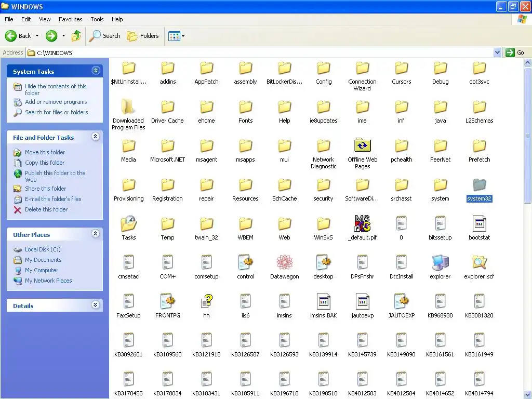This screenshot has height=399, width=532.
Task: Open the Favorites menu
Action: (71, 19)
